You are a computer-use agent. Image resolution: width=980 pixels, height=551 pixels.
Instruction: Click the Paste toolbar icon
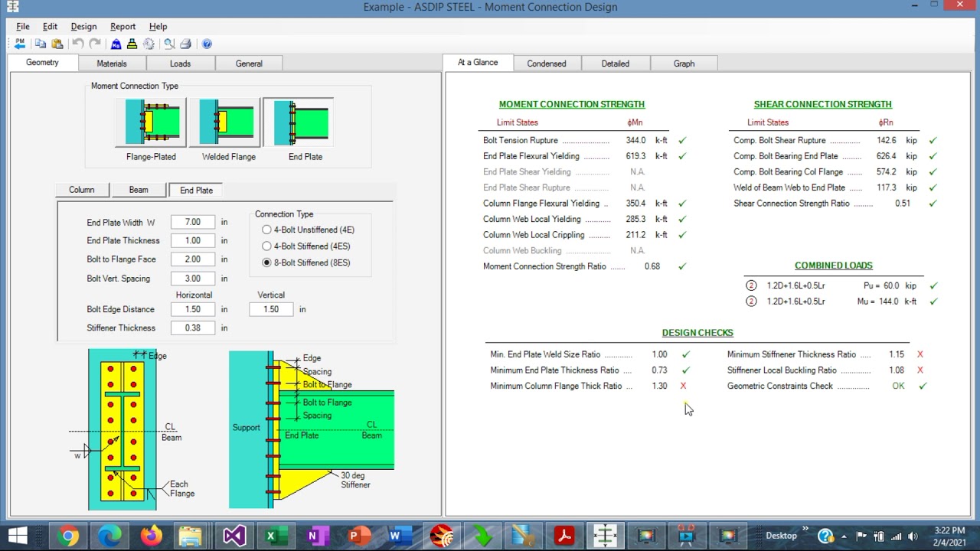pyautogui.click(x=57, y=44)
